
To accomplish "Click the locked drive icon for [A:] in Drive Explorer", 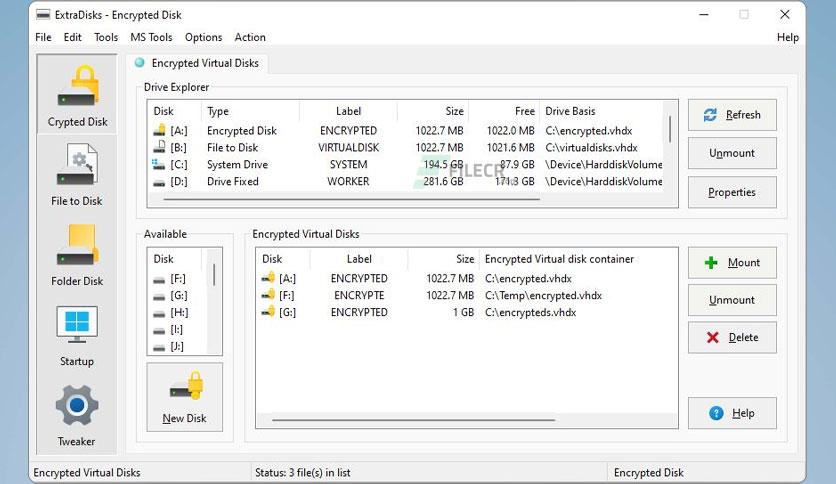I will [x=159, y=130].
